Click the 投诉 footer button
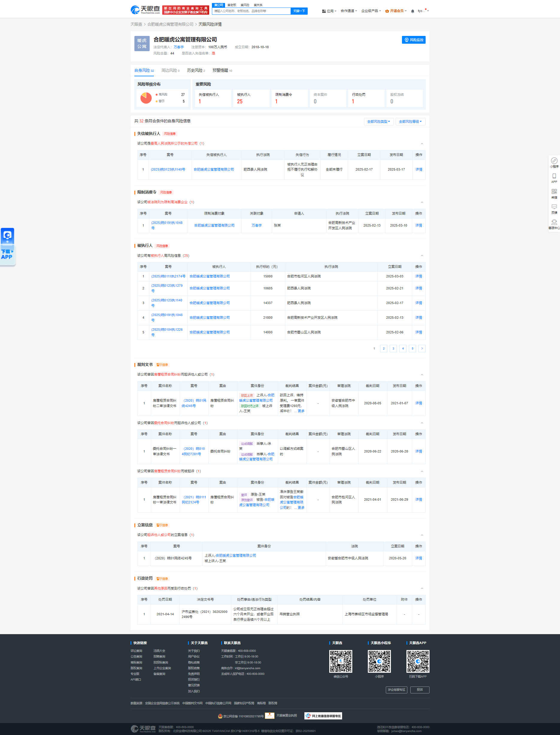This screenshot has width=560, height=735. (420, 690)
